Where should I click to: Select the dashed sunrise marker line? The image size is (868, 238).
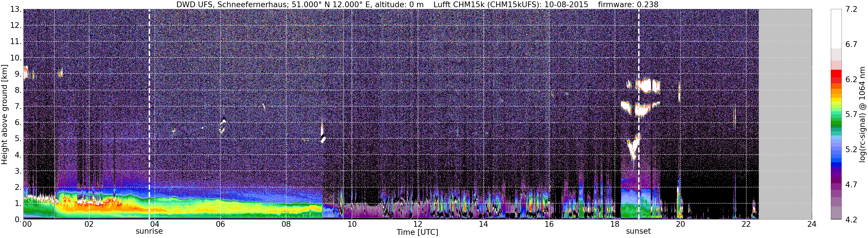(x=149, y=114)
